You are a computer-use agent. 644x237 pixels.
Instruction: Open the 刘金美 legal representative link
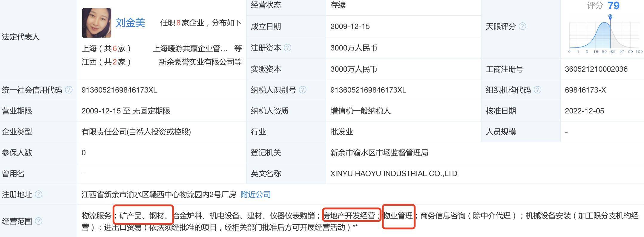[131, 23]
